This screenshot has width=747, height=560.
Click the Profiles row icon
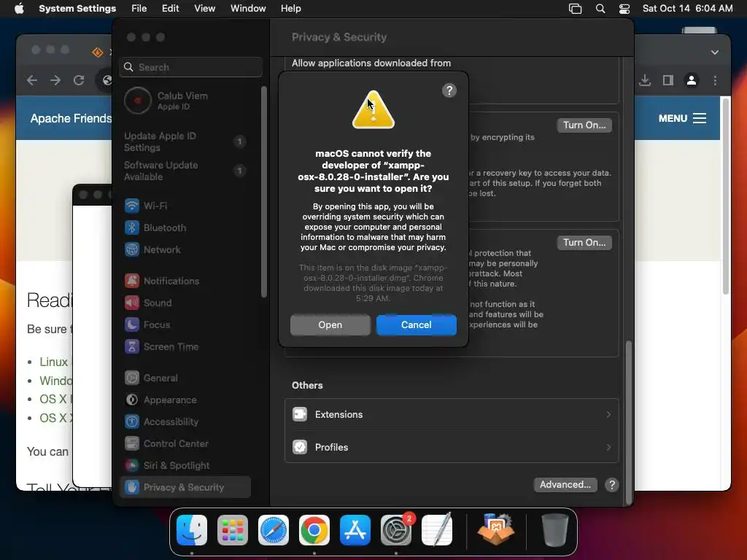[x=300, y=448]
